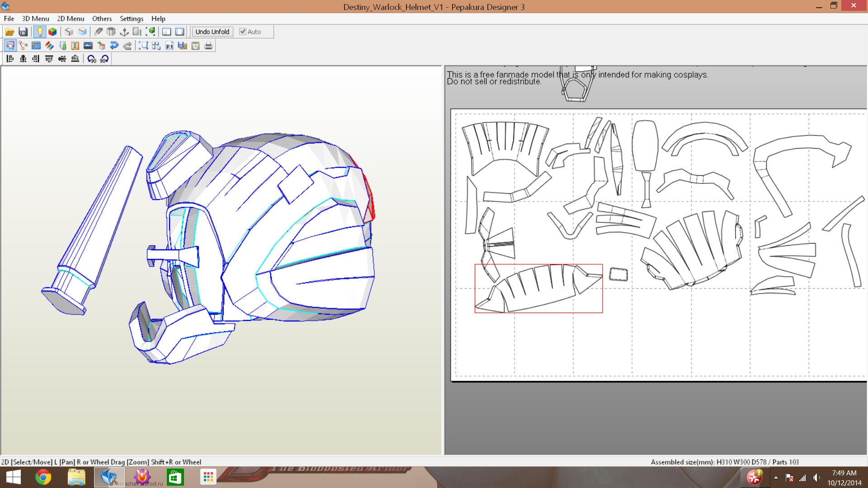Click the P.1 page number icon
868x488 pixels.
click(170, 46)
